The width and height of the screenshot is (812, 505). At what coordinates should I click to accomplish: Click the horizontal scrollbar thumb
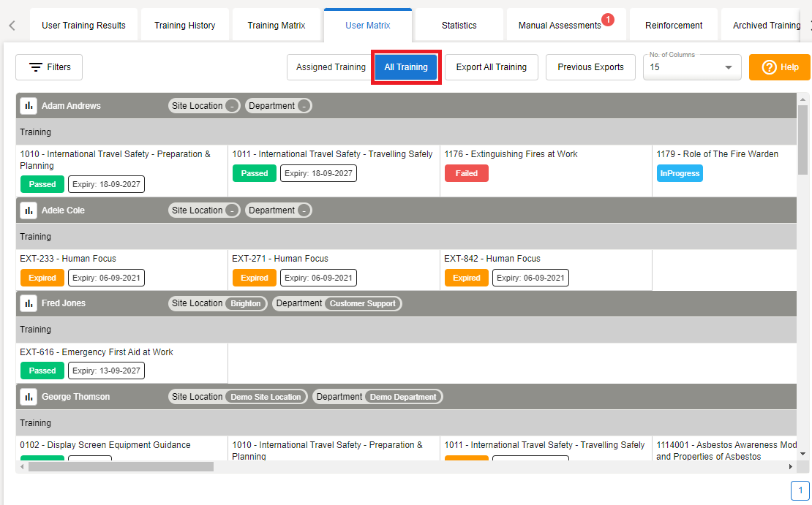(x=121, y=466)
